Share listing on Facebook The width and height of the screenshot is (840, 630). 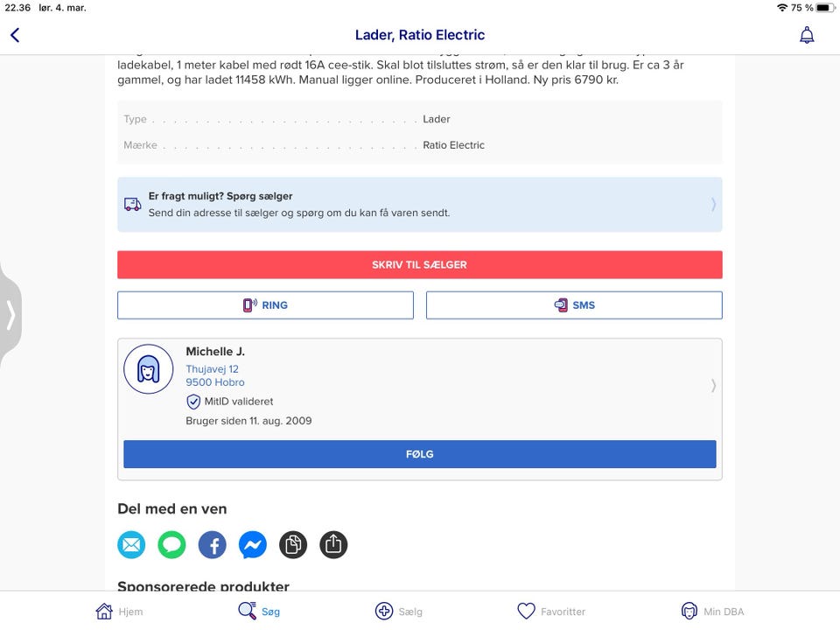(212, 545)
